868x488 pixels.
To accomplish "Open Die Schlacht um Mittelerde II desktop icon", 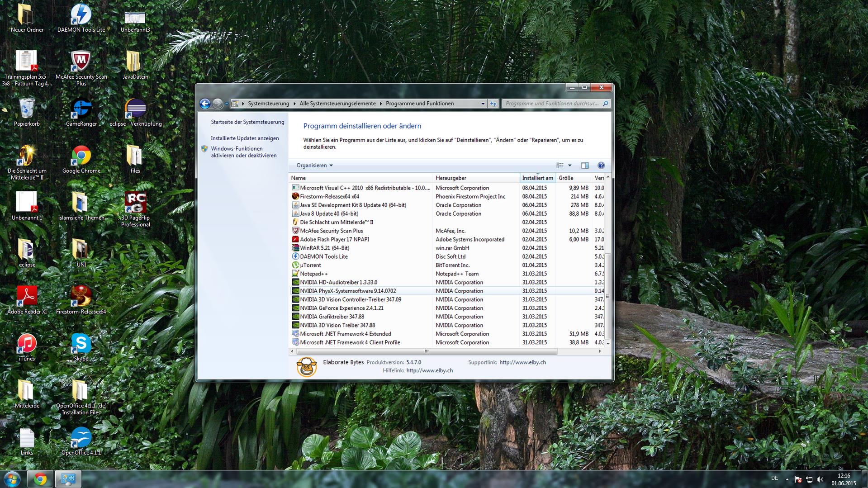I will pyautogui.click(x=27, y=162).
